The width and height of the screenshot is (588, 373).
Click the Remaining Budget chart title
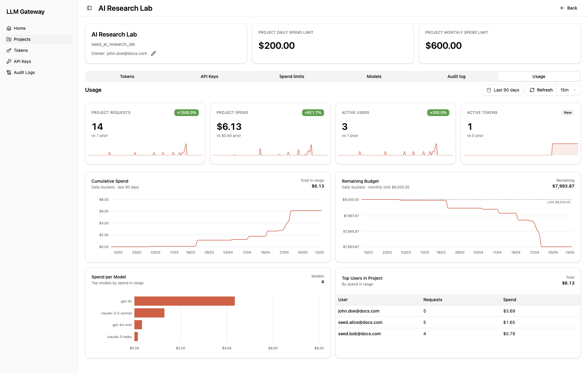(360, 181)
